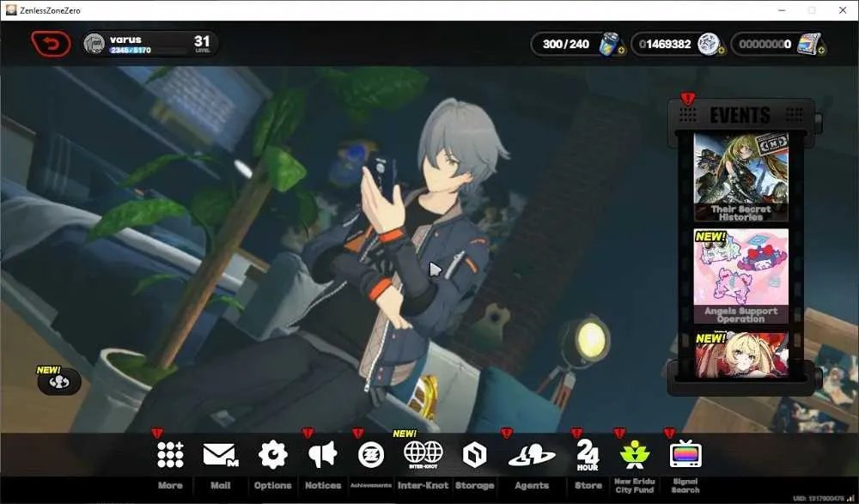Open the More grid icon

point(170,455)
